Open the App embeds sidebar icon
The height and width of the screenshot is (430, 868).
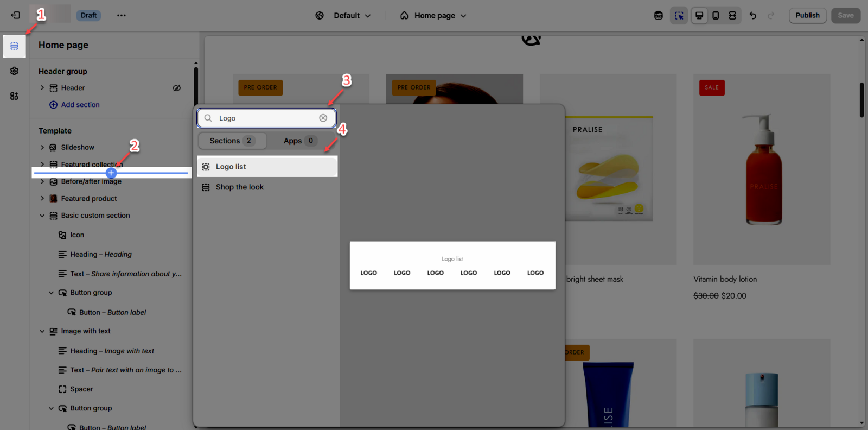click(14, 96)
